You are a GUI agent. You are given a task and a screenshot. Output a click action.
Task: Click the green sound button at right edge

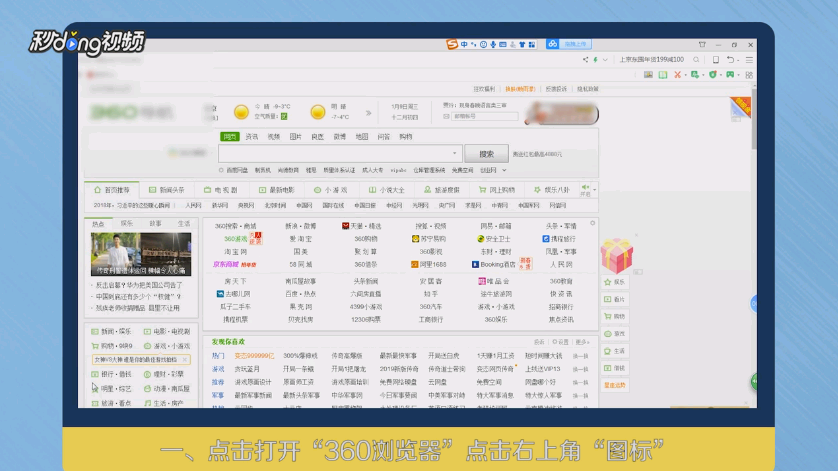[x=754, y=381]
